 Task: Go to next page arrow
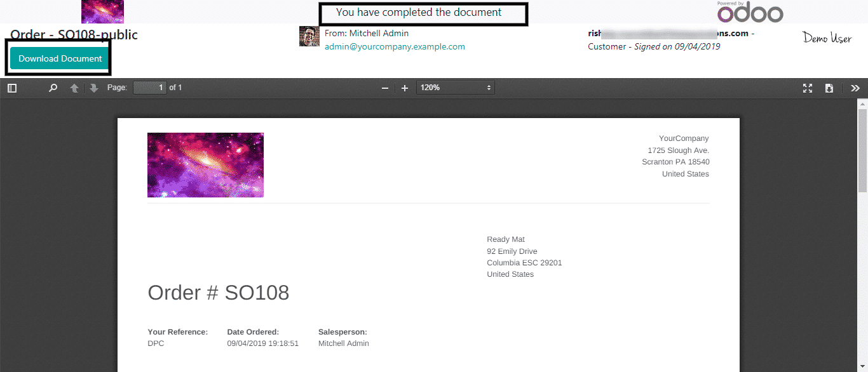tap(94, 88)
